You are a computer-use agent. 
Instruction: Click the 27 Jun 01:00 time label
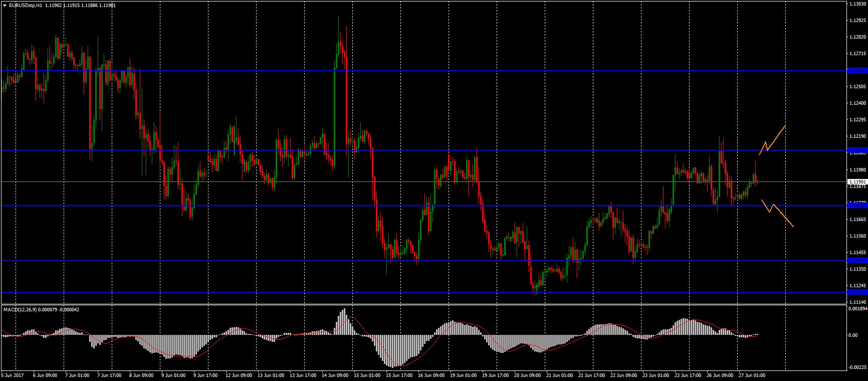tap(751, 375)
